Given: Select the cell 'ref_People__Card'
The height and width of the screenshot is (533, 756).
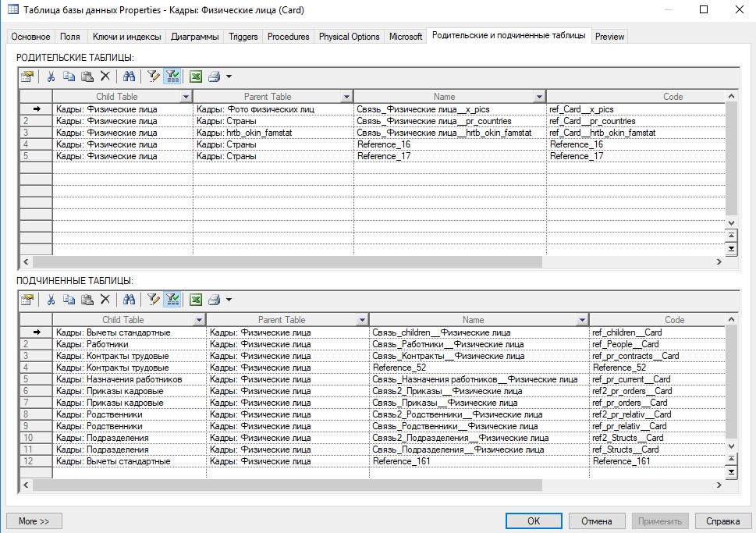Looking at the screenshot, I should (x=657, y=344).
